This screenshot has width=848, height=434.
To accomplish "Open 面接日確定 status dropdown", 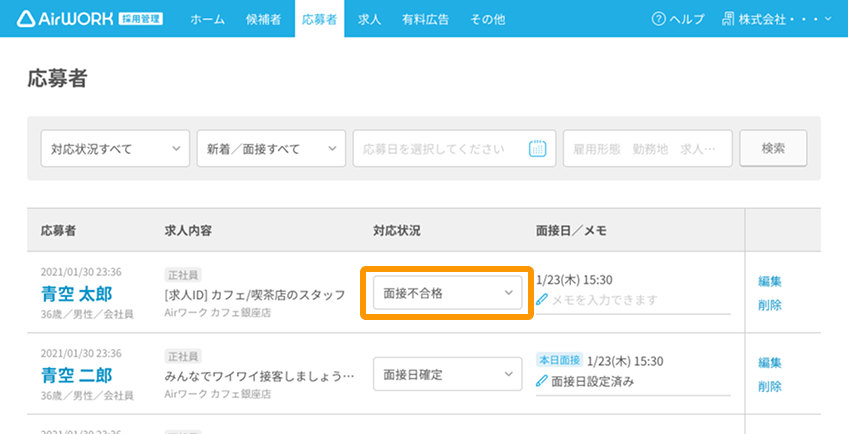I will tap(448, 374).
